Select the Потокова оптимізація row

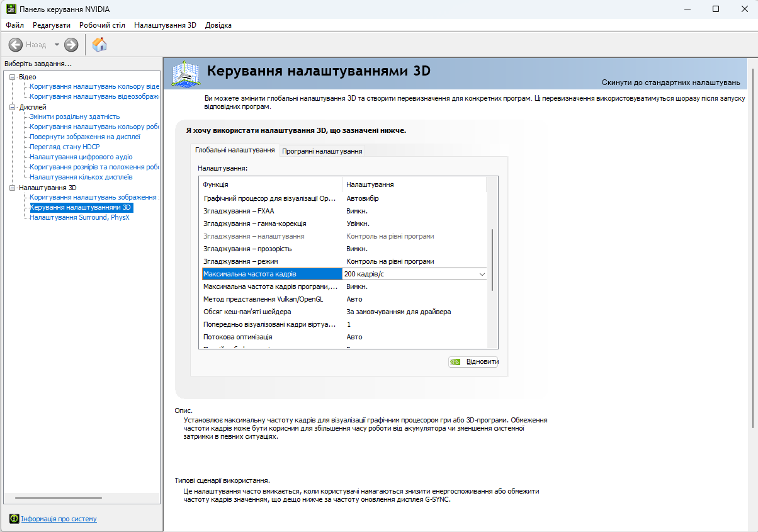tap(344, 337)
